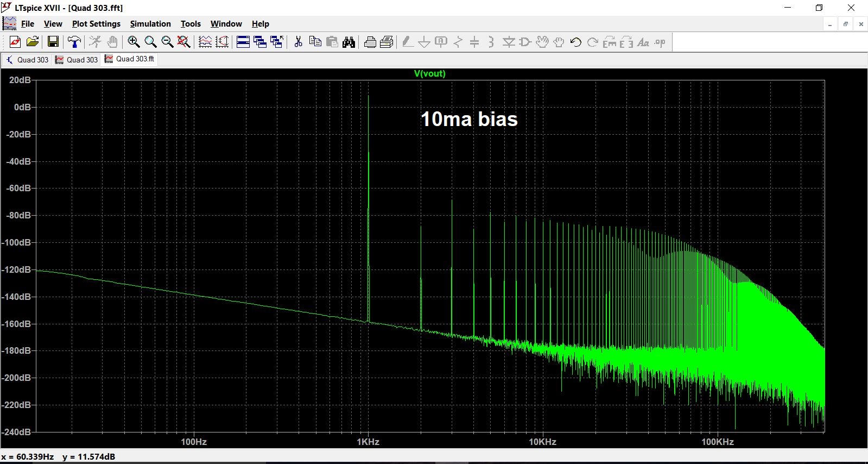
Task: Zoom out with the minus magnifier
Action: click(x=167, y=42)
